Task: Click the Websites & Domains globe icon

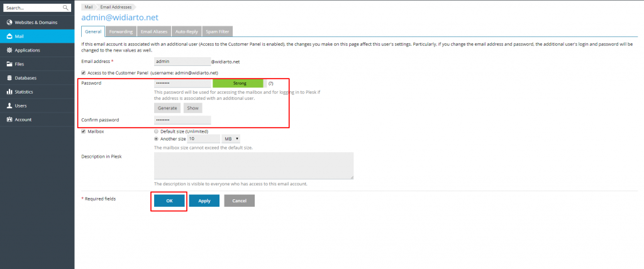Action: (x=9, y=22)
